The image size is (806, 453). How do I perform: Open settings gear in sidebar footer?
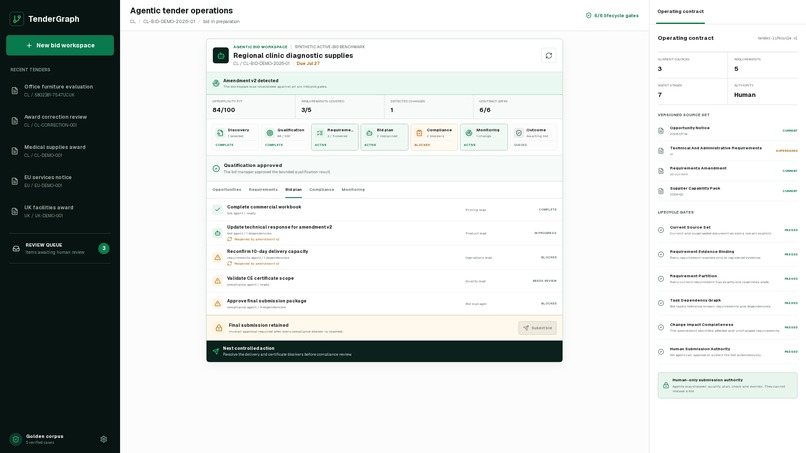104,439
